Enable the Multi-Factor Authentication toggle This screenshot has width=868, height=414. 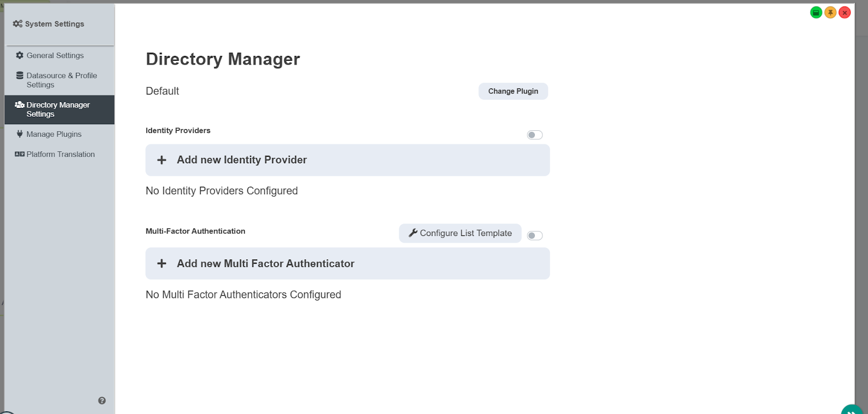click(x=535, y=235)
